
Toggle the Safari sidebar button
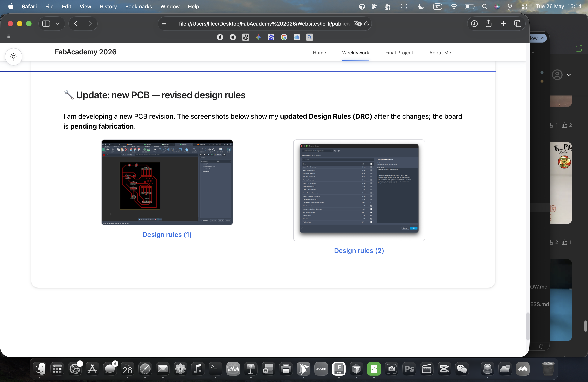point(46,24)
